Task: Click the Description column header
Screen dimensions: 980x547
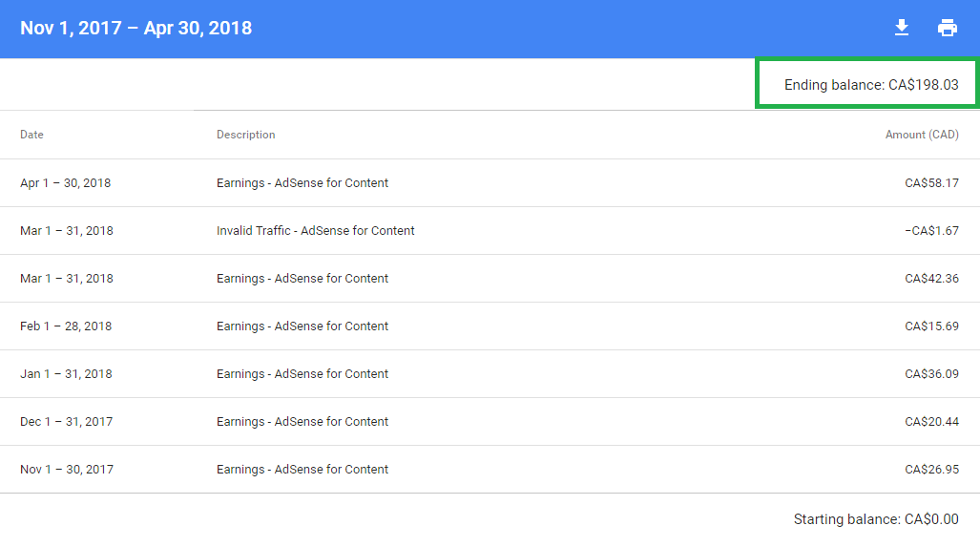Action: 245,135
